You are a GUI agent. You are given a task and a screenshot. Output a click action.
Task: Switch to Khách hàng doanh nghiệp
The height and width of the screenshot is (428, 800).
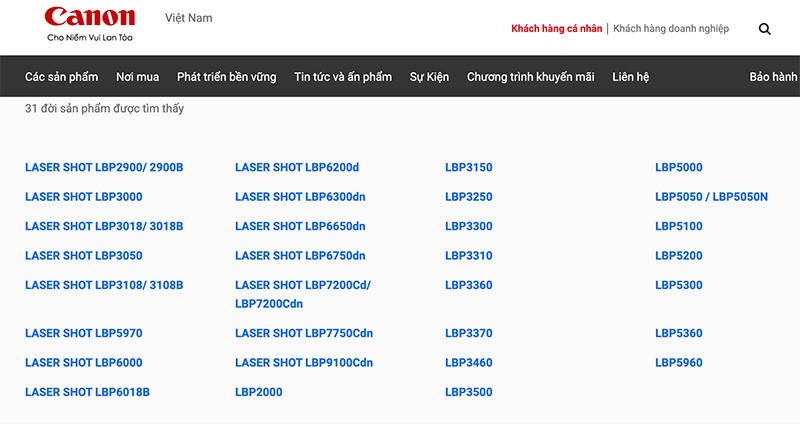point(671,29)
